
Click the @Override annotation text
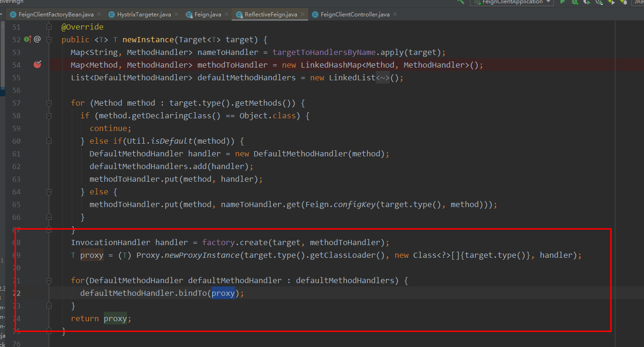[83, 27]
